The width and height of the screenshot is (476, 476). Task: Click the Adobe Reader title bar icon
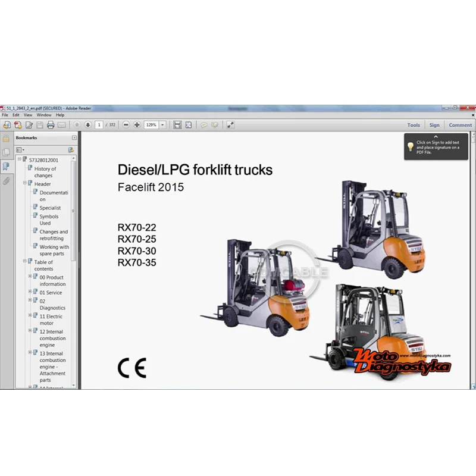(2, 108)
